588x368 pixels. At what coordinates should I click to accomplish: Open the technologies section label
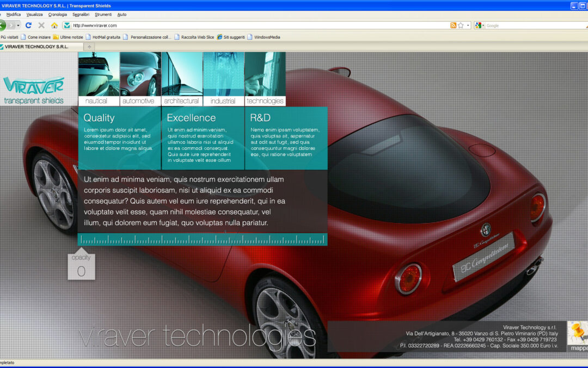(x=265, y=101)
